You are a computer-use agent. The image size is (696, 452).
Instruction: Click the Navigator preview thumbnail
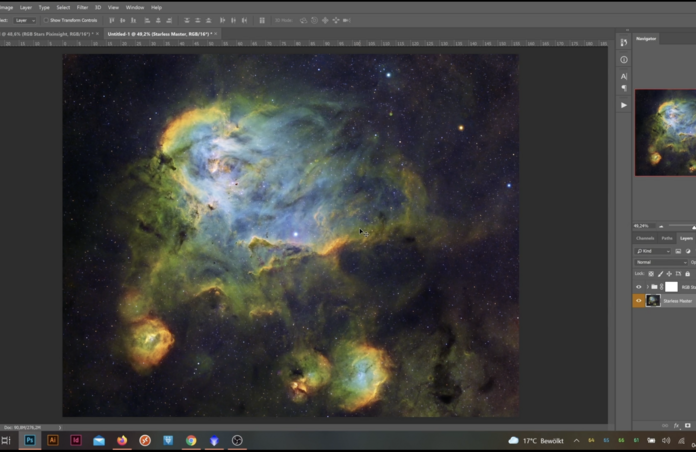pyautogui.click(x=665, y=132)
